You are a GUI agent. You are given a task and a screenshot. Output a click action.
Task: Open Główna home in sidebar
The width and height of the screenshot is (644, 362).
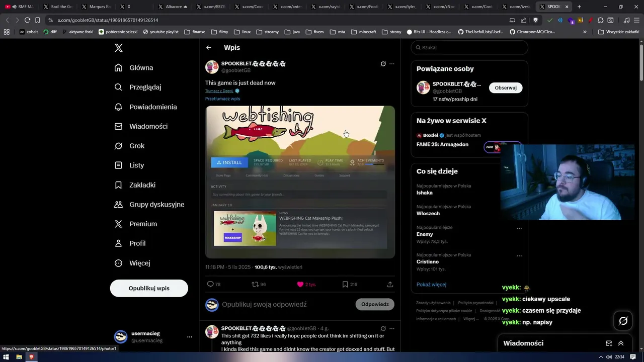134,67
